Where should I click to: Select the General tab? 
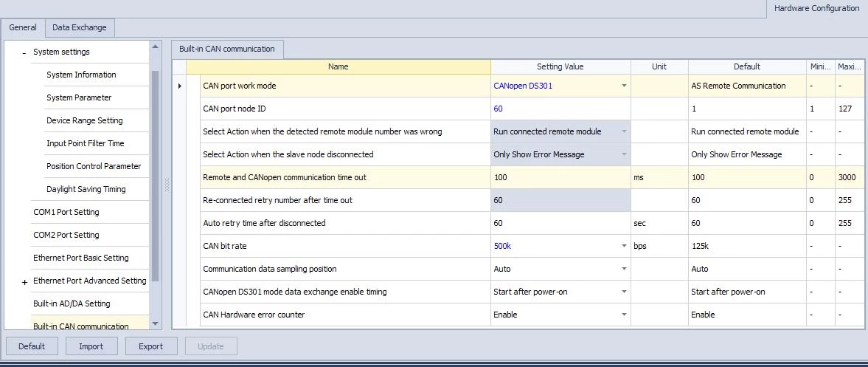coord(23,27)
